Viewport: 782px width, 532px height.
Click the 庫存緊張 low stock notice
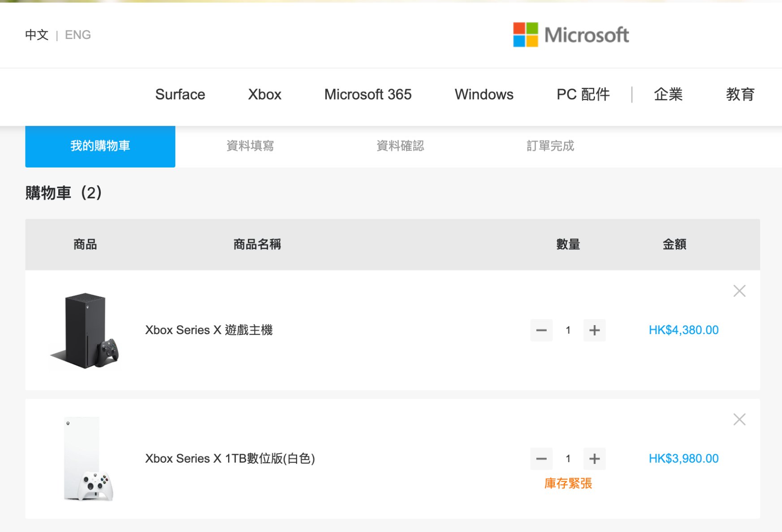pos(568,484)
